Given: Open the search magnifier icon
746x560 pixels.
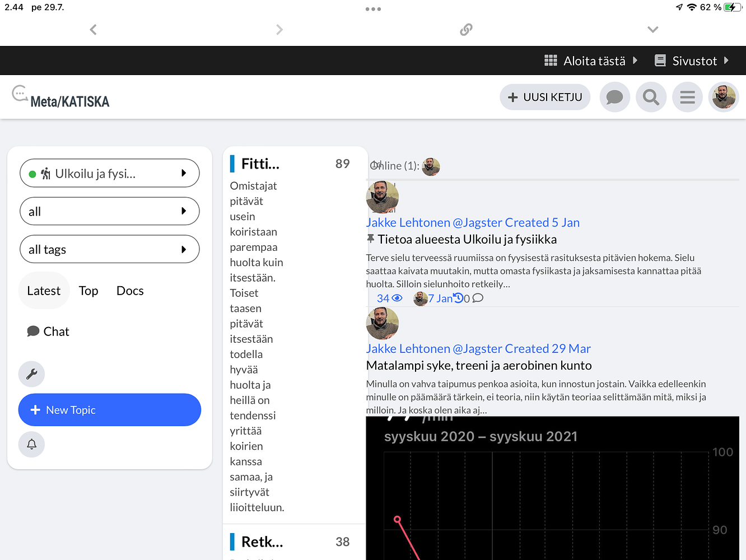Looking at the screenshot, I should pyautogui.click(x=651, y=97).
